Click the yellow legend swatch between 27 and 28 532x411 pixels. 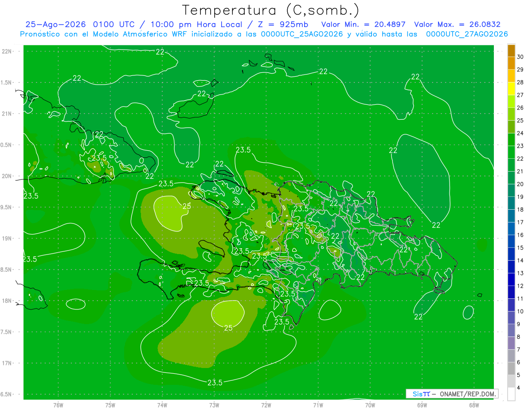511,89
